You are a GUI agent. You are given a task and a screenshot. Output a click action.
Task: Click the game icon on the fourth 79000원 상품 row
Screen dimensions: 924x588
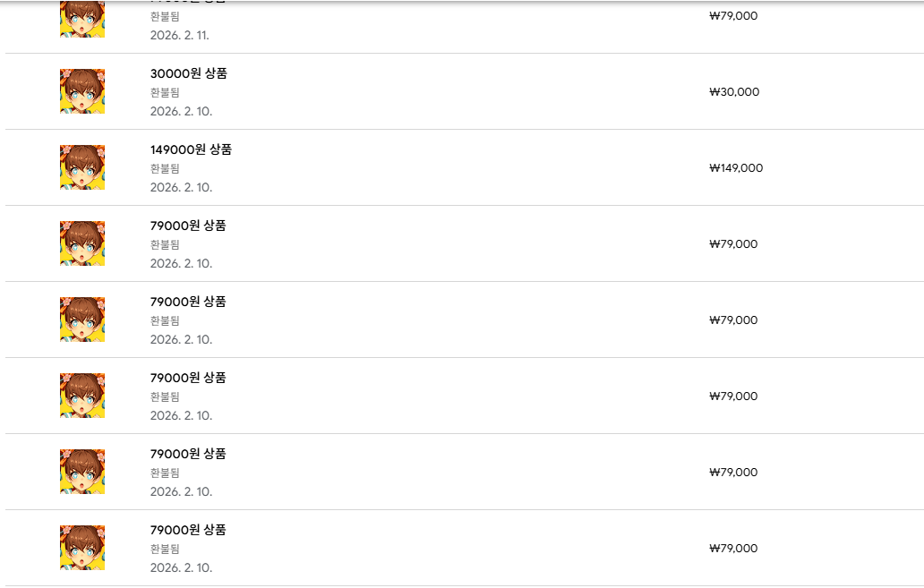point(82,472)
